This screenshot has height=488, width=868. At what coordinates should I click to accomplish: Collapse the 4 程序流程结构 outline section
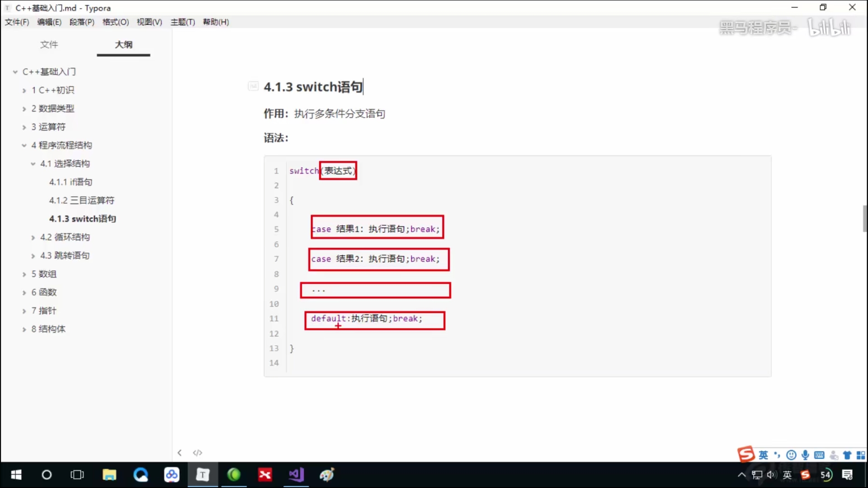(24, 145)
